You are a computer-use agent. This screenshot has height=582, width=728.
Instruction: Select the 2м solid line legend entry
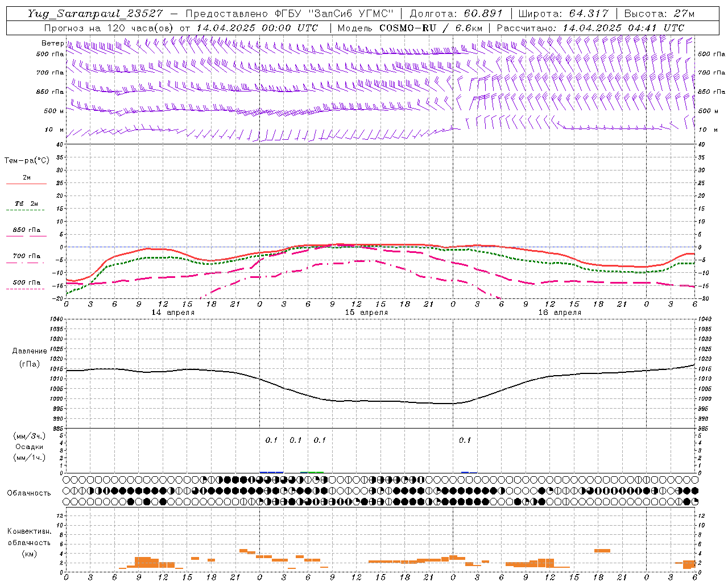pos(27,178)
